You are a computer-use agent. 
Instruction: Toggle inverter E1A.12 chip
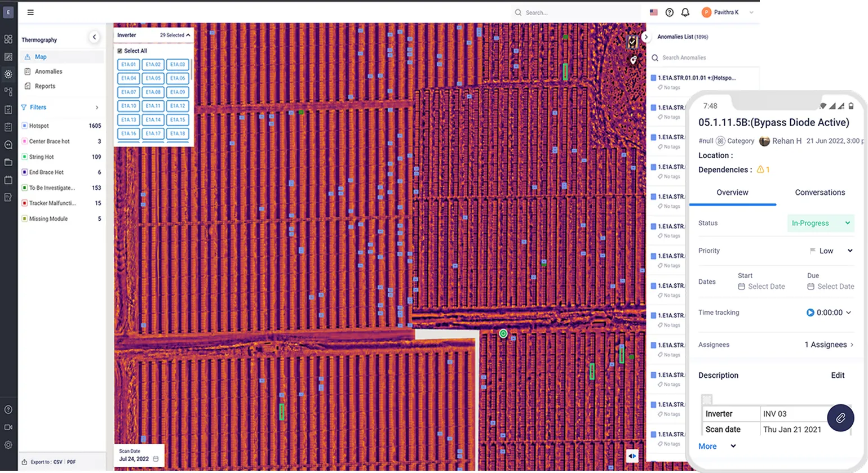click(178, 106)
